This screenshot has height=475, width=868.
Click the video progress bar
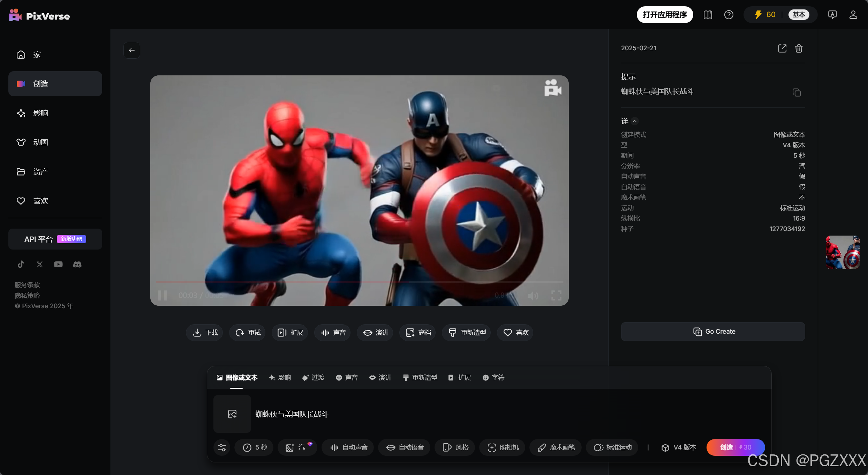point(359,281)
